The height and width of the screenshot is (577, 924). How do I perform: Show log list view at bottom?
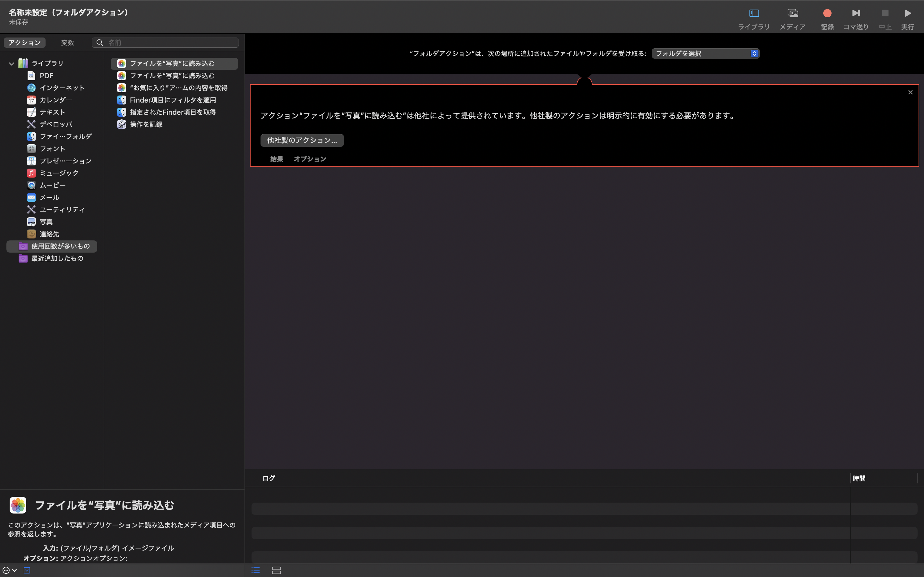[255, 570]
